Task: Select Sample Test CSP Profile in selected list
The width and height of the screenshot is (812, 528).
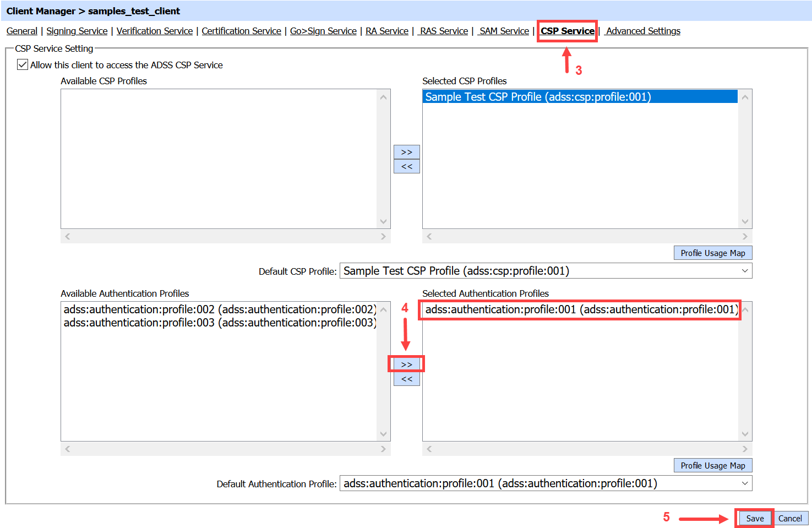Action: tap(538, 97)
